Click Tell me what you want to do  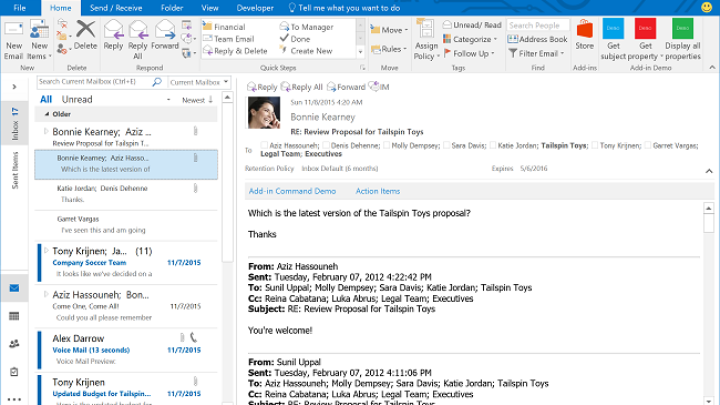click(x=344, y=8)
